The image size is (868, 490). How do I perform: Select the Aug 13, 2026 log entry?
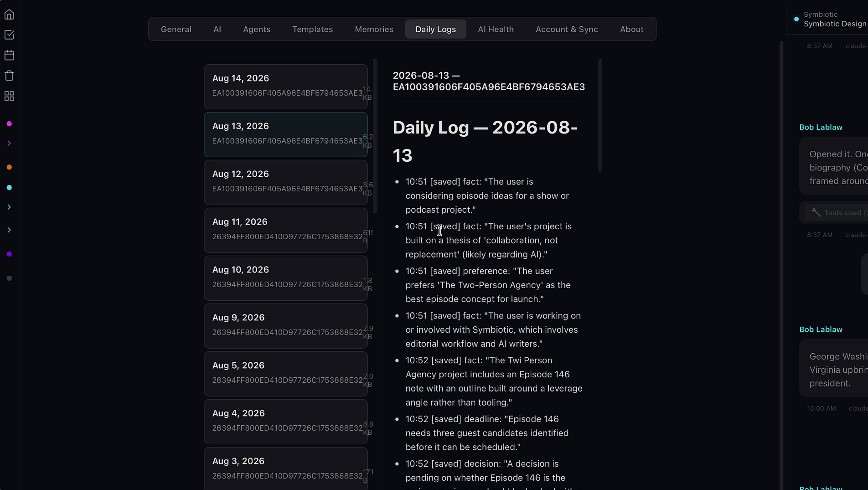point(285,134)
